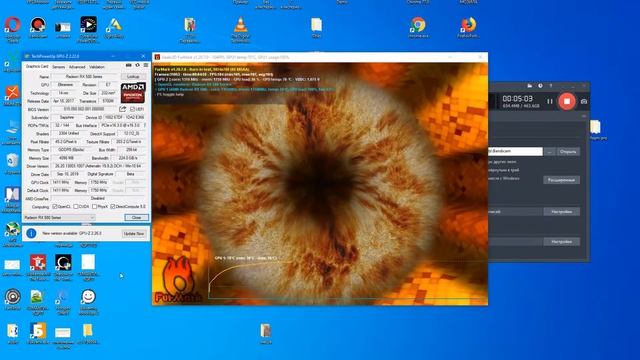Open the VLC media player desktop icon
The width and height of the screenshot is (640, 360).
pyautogui.click(x=240, y=25)
